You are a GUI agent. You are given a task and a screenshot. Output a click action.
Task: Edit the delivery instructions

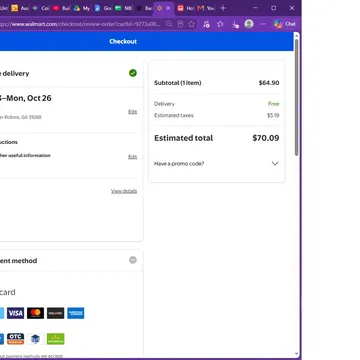(x=133, y=157)
